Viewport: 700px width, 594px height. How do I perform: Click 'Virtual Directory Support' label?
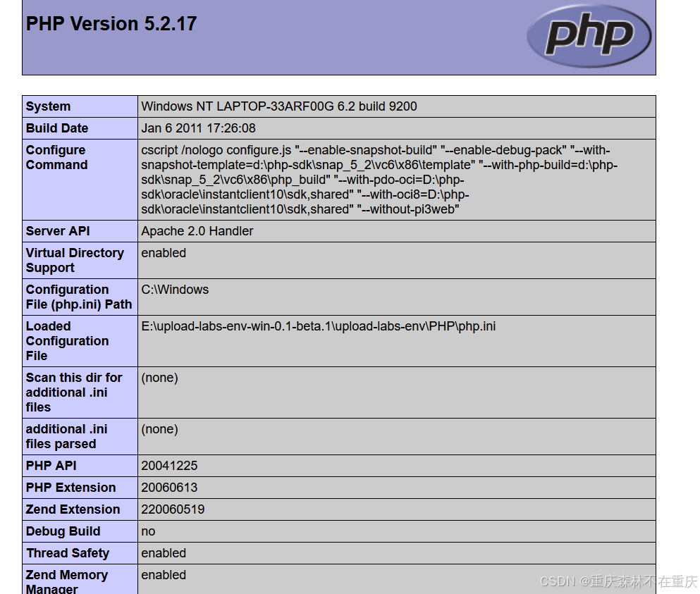click(75, 260)
